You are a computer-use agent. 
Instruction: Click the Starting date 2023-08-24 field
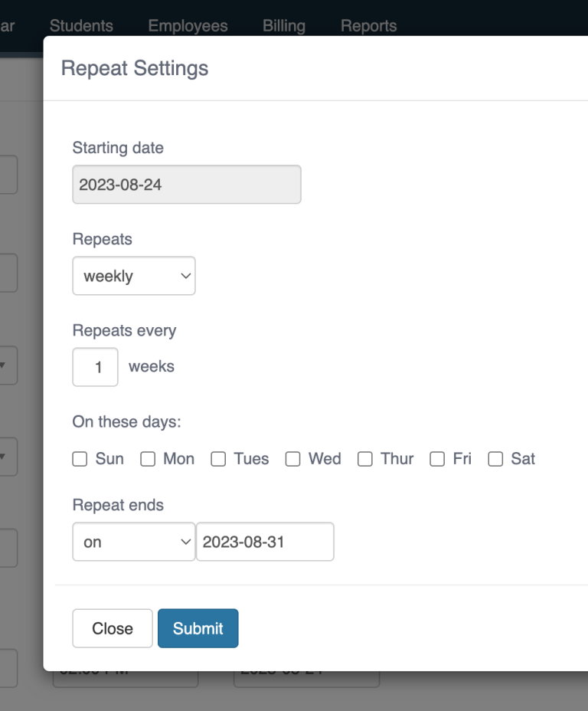[x=186, y=184]
